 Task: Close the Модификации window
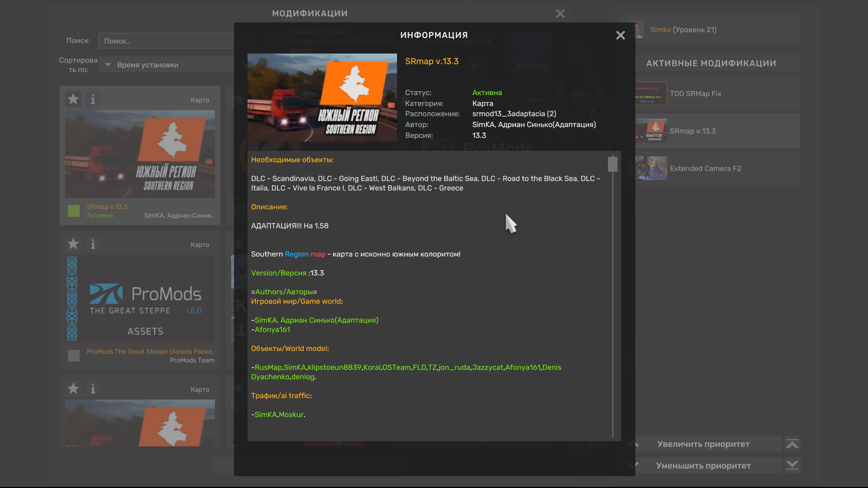pos(560,14)
